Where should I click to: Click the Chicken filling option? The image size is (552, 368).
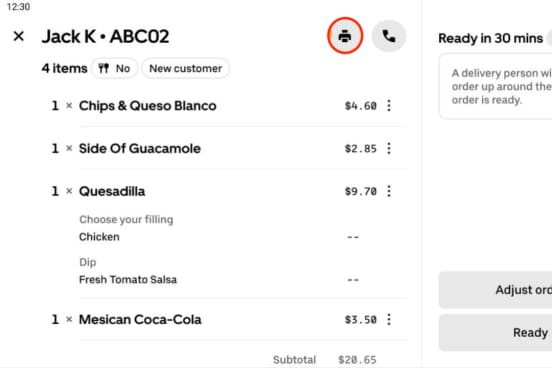(99, 237)
